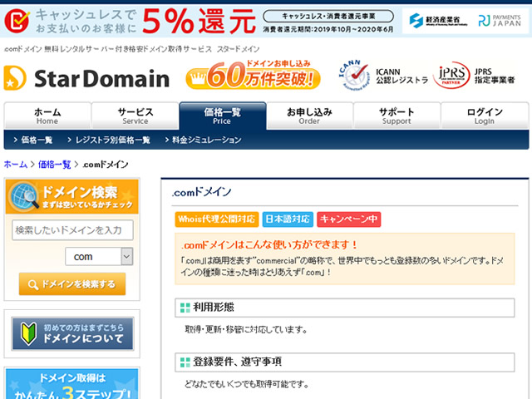Click the キャンペーン中 red tag

(349, 219)
